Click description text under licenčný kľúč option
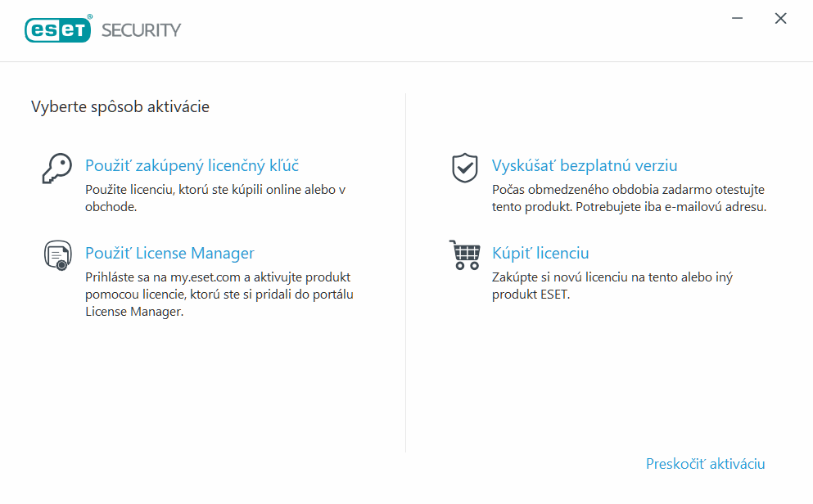Viewport: 813px width, 504px height. point(215,198)
